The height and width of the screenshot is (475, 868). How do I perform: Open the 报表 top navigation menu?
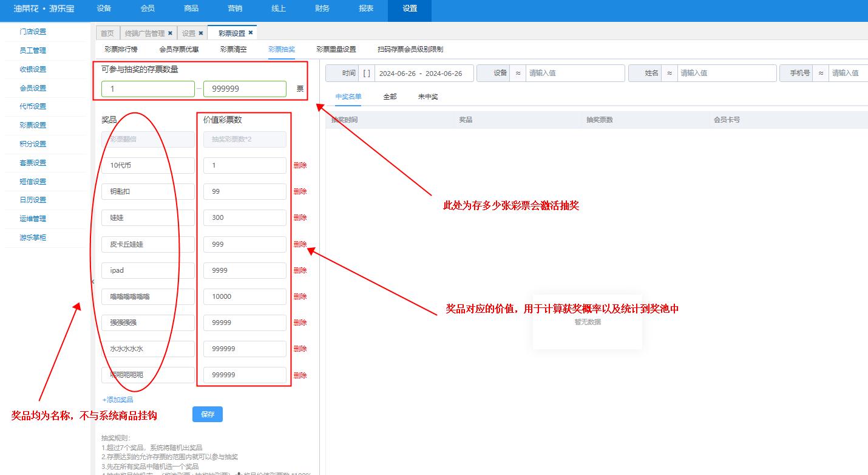[366, 9]
